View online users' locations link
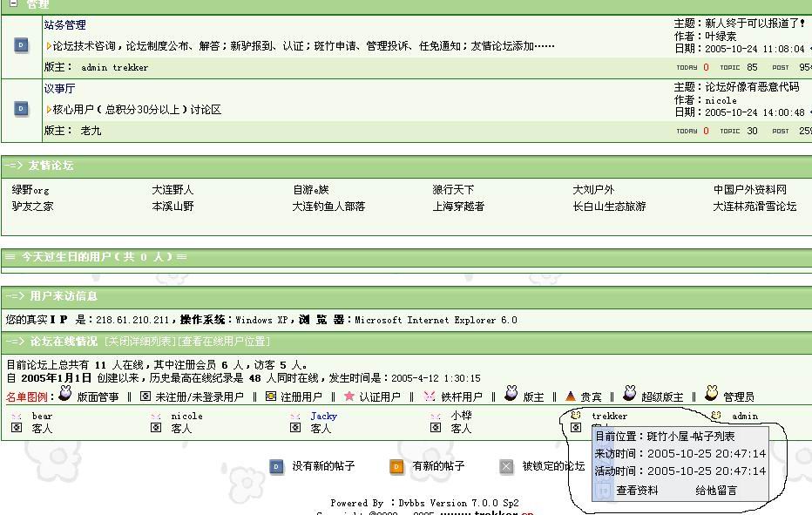The height and width of the screenshot is (515, 812). coord(225,342)
